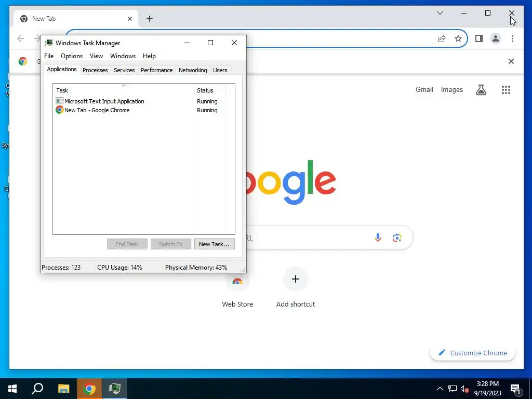This screenshot has width=532, height=399.
Task: Open the Google apps grid icon
Action: click(x=506, y=89)
